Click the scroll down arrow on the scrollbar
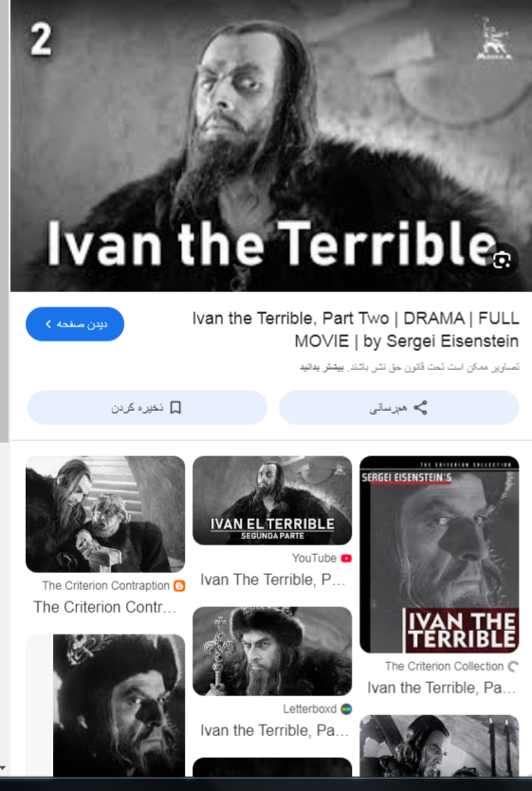 click(x=4, y=768)
